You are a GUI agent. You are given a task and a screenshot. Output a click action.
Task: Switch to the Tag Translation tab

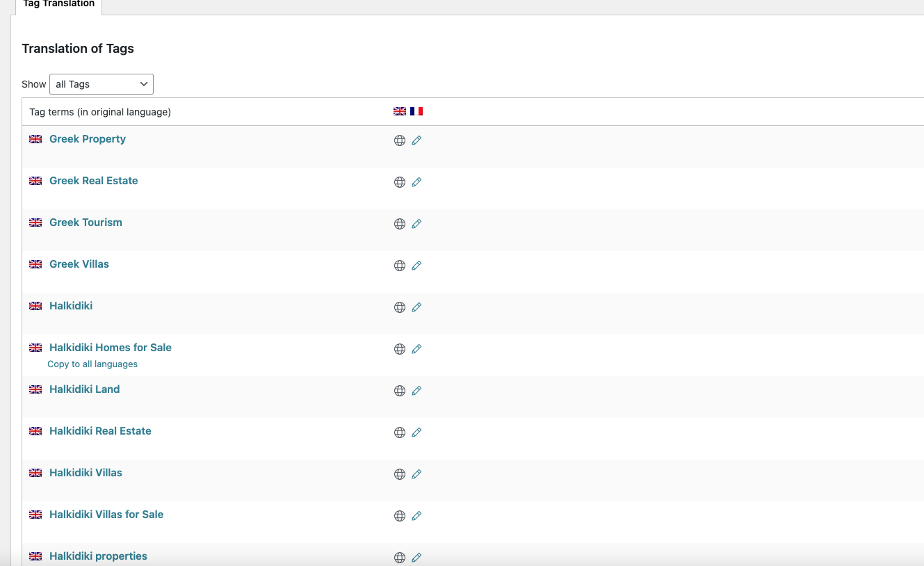coord(58,4)
